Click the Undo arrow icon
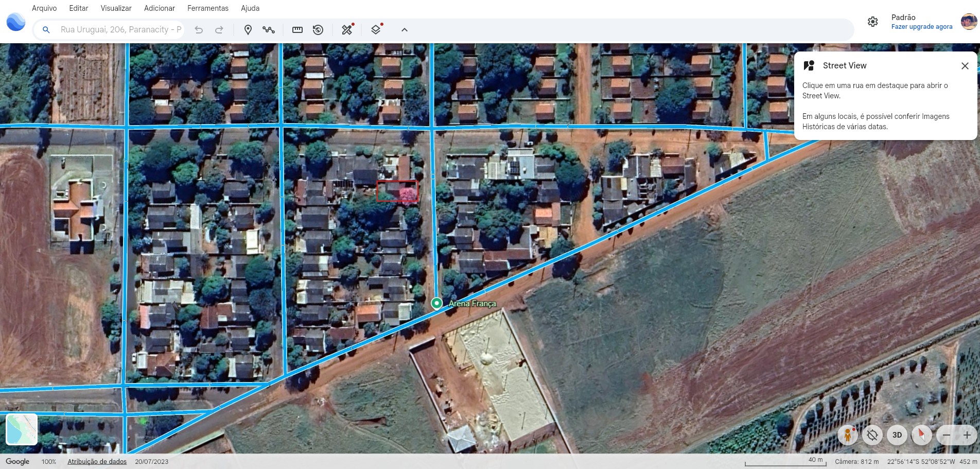Image resolution: width=980 pixels, height=469 pixels. point(199,30)
